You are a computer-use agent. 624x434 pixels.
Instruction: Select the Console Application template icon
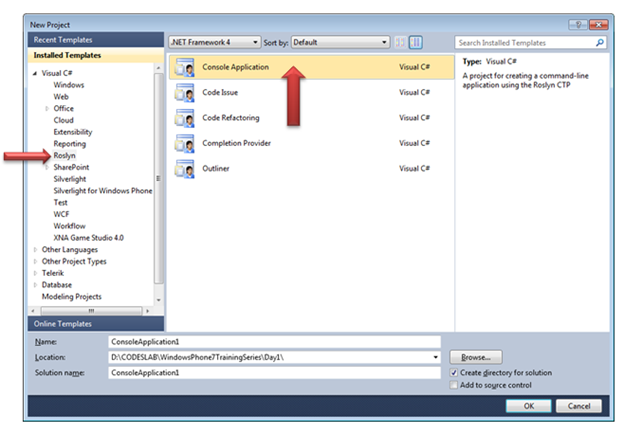click(184, 67)
